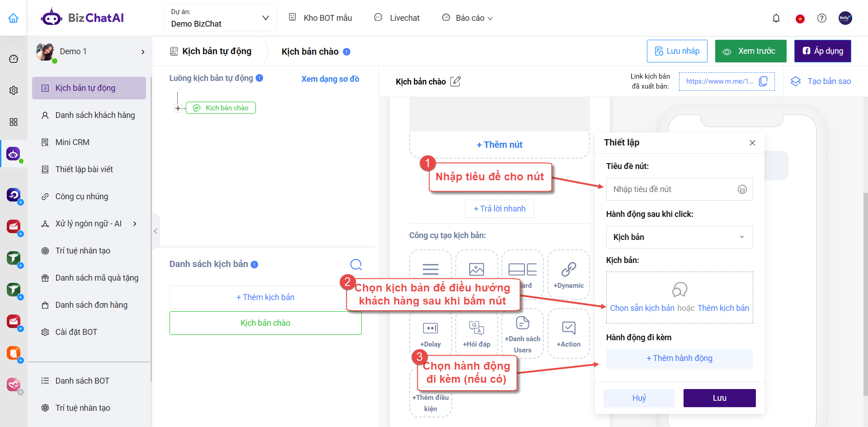Open Livechat menu
The image size is (868, 427).
tap(397, 18)
